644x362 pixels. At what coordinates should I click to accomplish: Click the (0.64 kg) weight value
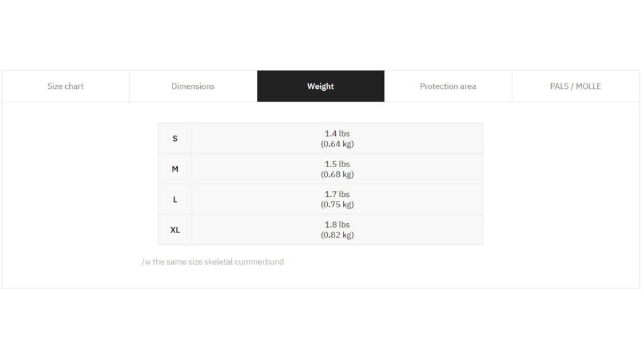click(x=337, y=144)
